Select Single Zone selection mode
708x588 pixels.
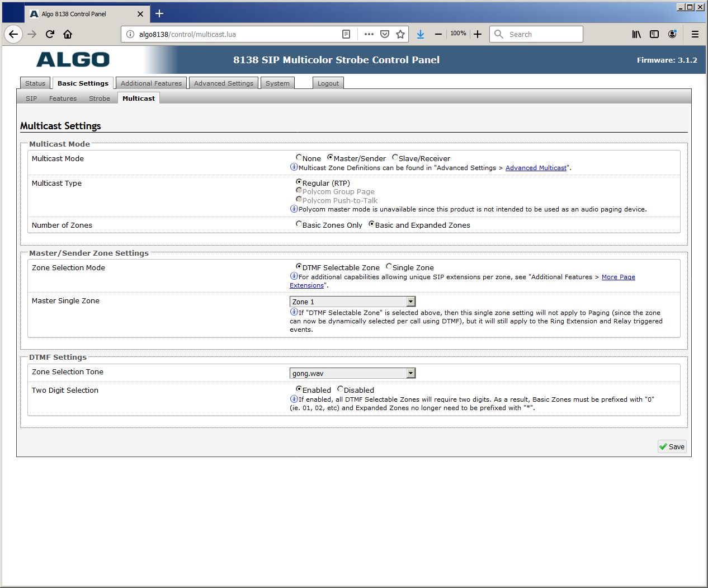(389, 267)
